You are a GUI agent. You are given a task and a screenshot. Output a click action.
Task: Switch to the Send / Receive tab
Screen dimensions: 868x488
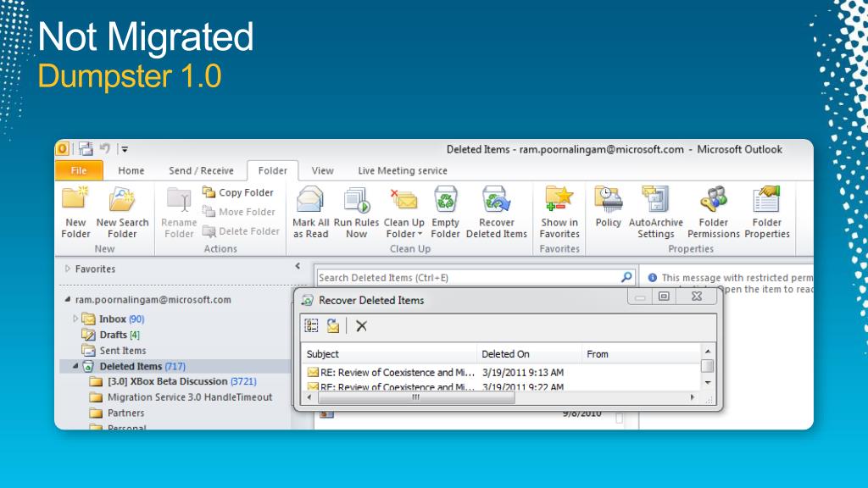pyautogui.click(x=201, y=170)
